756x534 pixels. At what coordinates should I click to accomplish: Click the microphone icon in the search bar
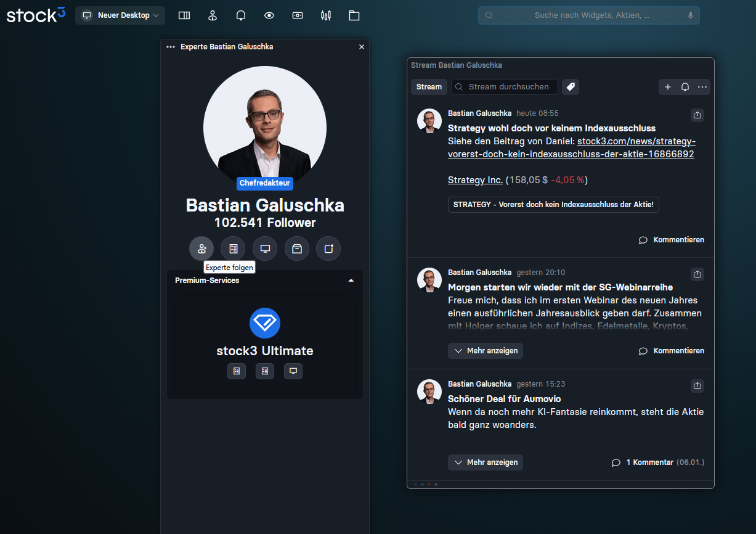tap(690, 15)
